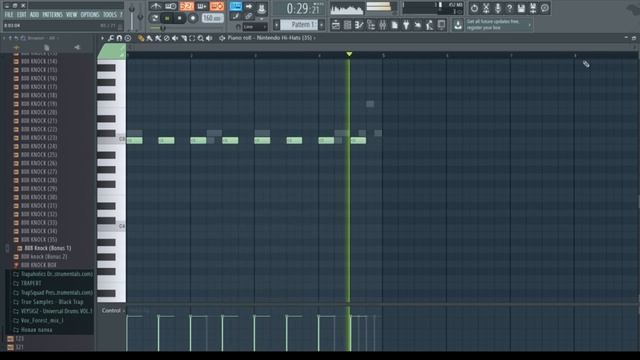Expand the TrapSquad Pres folder

[53, 293]
